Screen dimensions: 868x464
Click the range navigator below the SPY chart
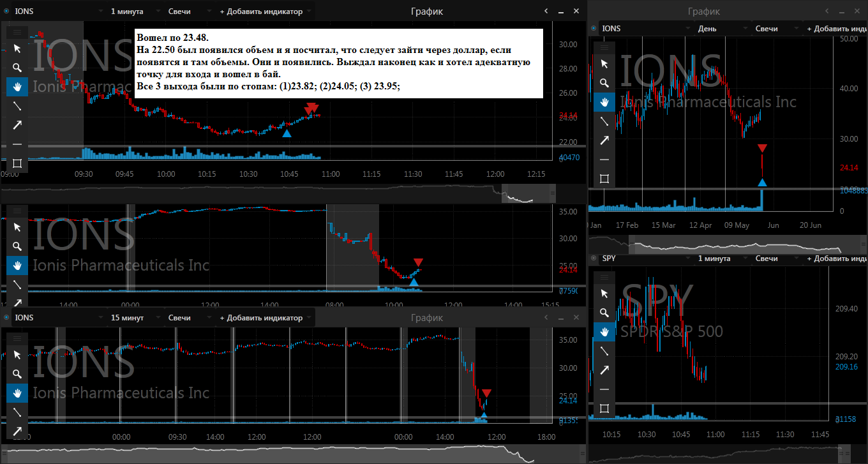728,454
